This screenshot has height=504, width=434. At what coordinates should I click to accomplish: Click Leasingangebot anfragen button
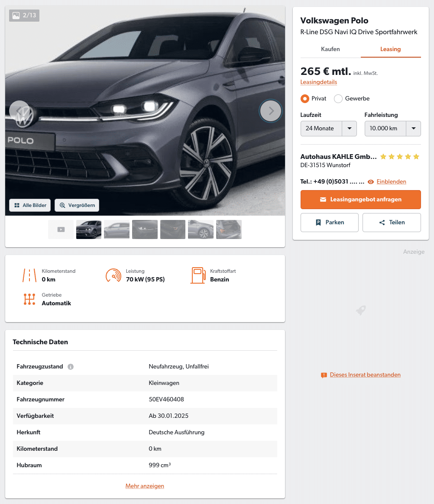point(361,200)
